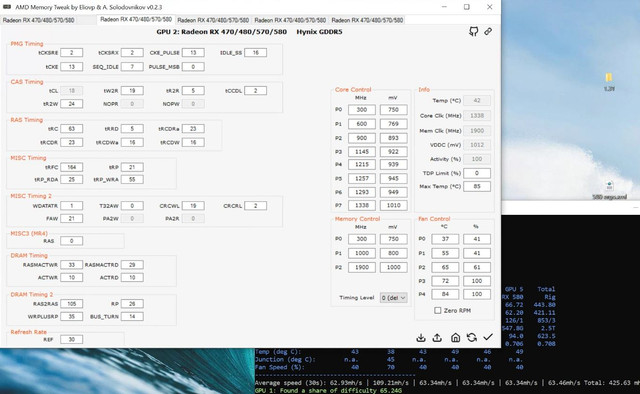Click Memory Control P1 MHz field 1000
This screenshot has width=640, height=394.
tap(362, 253)
